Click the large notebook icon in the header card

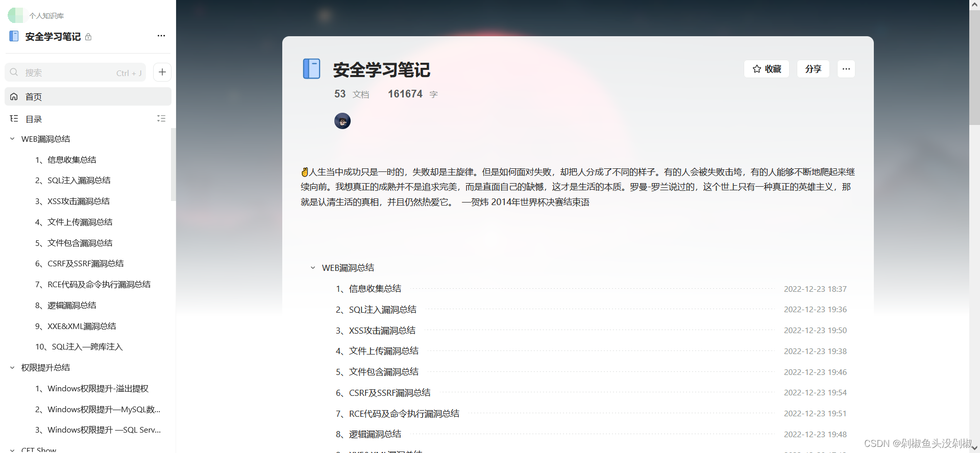311,69
